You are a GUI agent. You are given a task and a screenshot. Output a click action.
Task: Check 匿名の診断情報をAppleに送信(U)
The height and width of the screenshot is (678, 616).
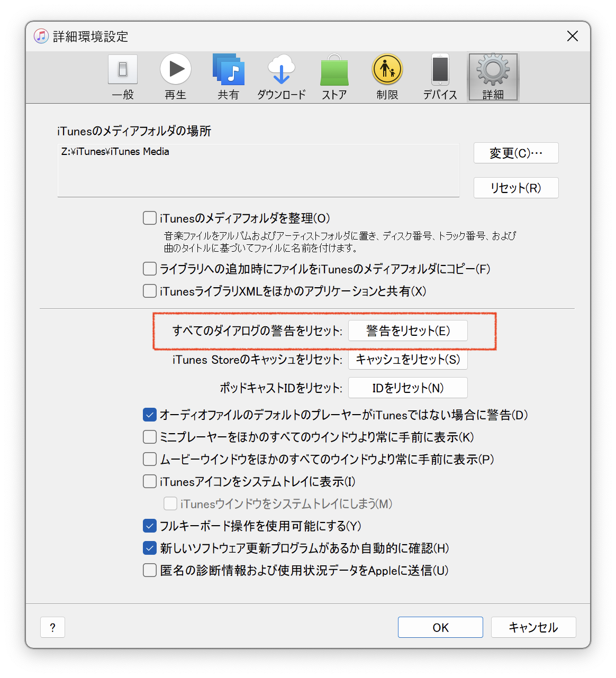pyautogui.click(x=150, y=570)
